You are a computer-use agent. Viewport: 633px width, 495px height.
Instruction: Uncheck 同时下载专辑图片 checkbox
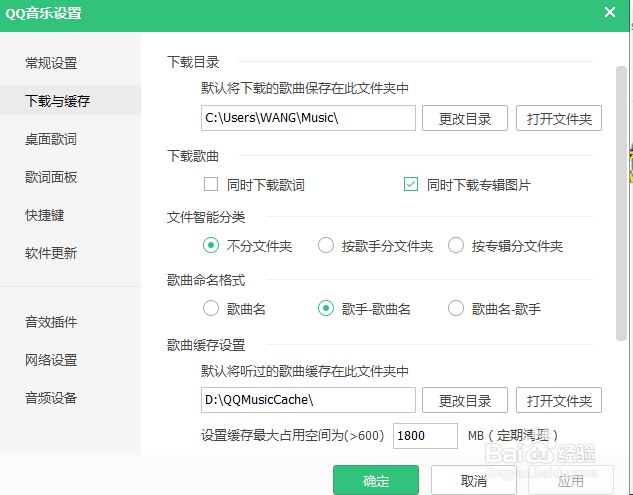pyautogui.click(x=411, y=184)
